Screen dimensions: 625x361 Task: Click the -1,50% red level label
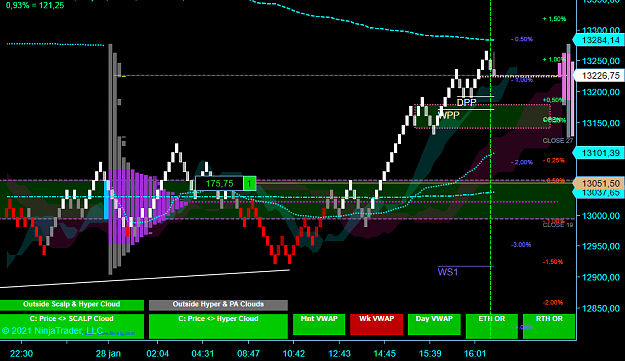point(553,262)
